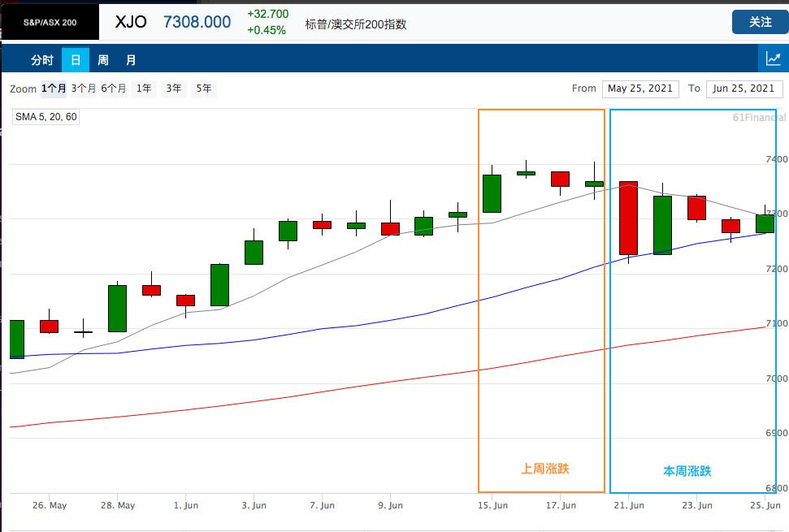The image size is (789, 532).
Task: Click the large red candle of 21 Jun
Action: (628, 218)
